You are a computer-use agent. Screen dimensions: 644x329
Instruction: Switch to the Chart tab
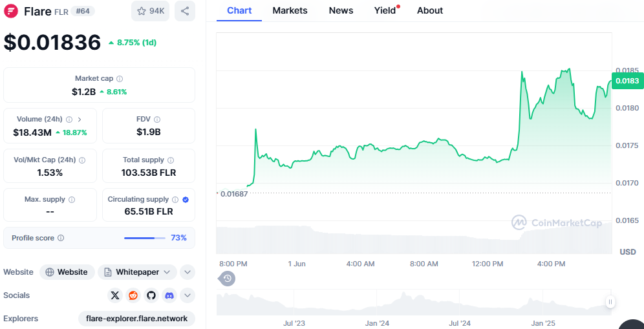(x=239, y=11)
